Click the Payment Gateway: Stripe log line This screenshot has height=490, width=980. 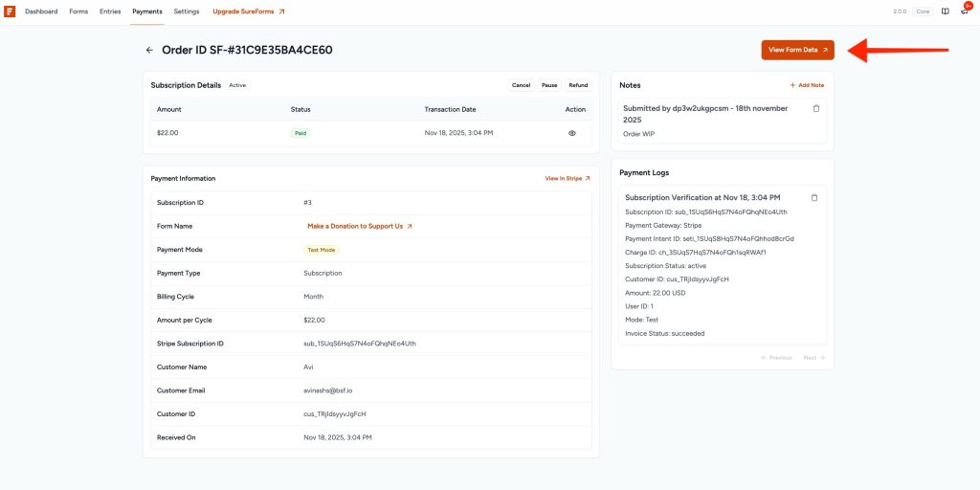pos(663,226)
